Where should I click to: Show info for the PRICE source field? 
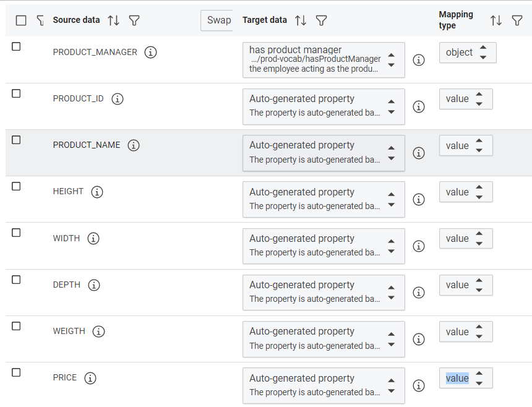coord(90,378)
